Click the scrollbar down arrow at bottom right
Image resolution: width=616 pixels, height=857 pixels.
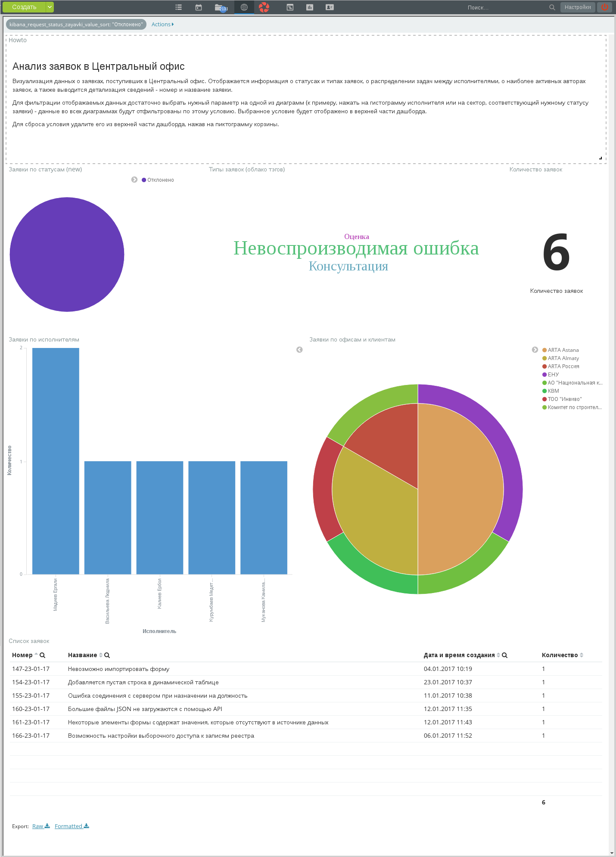[x=612, y=853]
